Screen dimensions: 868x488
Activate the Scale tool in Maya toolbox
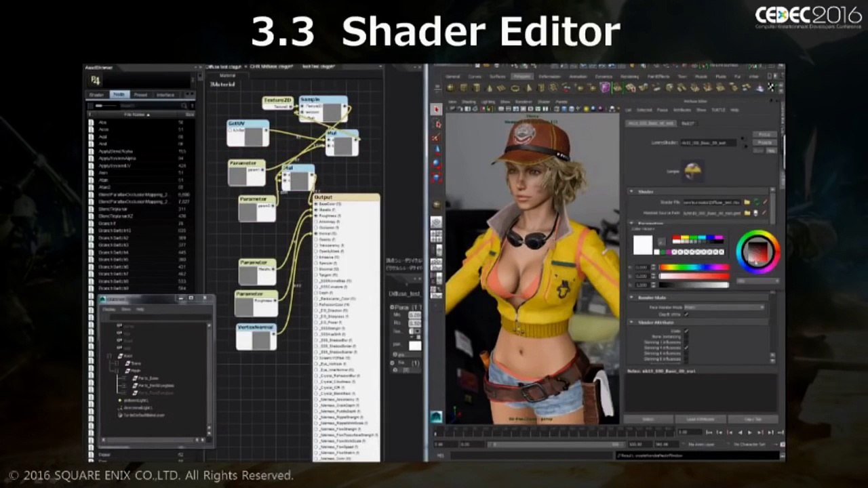click(x=436, y=178)
